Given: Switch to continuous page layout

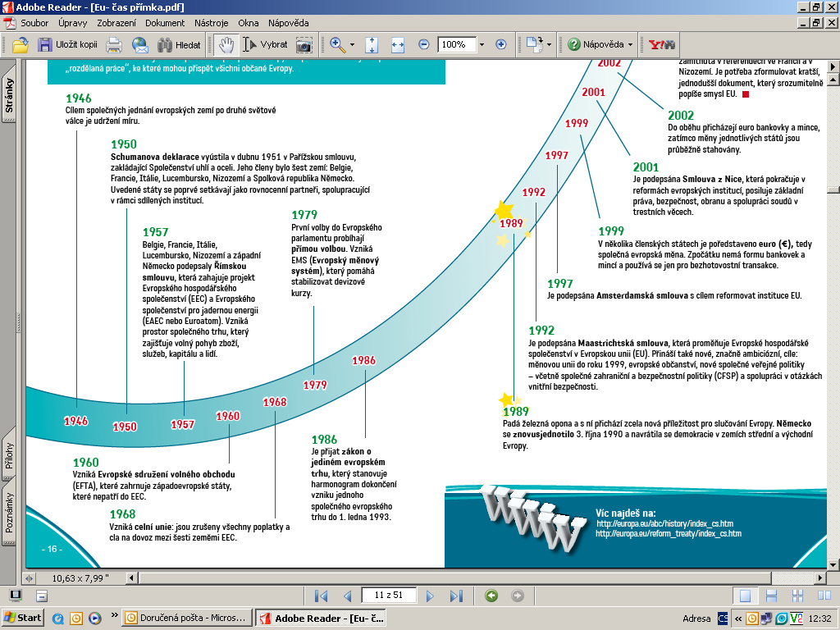Looking at the screenshot, I should pyautogui.click(x=771, y=596).
